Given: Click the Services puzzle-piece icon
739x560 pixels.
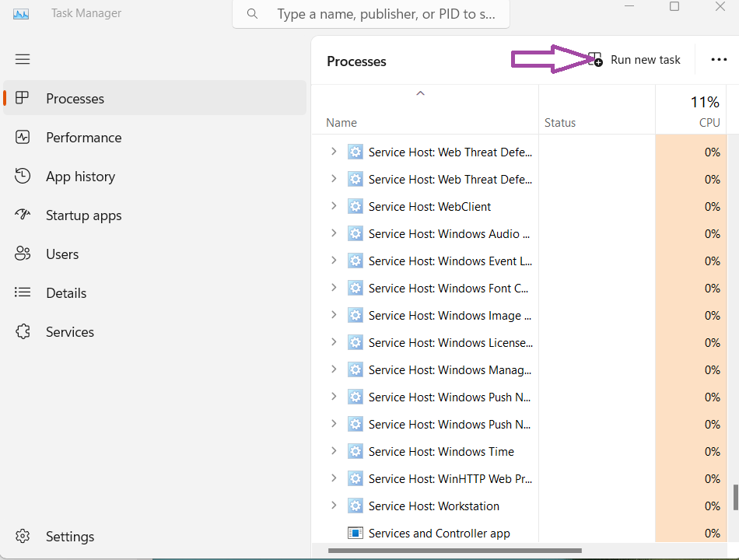Looking at the screenshot, I should tap(23, 332).
